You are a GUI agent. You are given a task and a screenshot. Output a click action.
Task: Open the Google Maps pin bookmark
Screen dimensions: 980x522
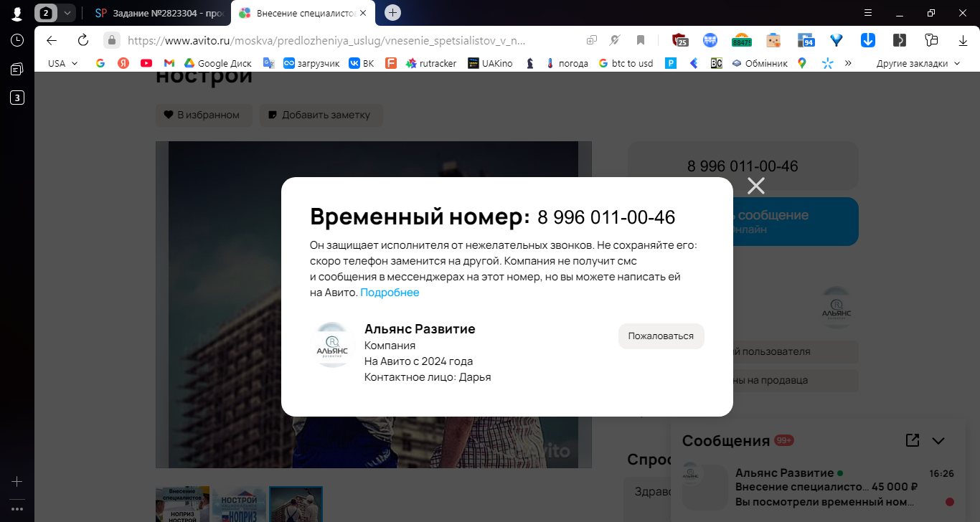point(802,63)
